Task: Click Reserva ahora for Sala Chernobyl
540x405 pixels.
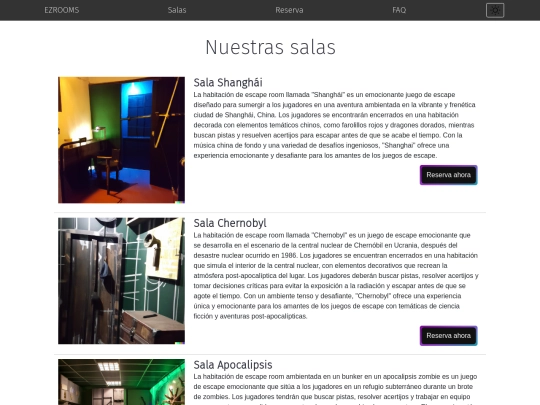Action: pos(448,336)
